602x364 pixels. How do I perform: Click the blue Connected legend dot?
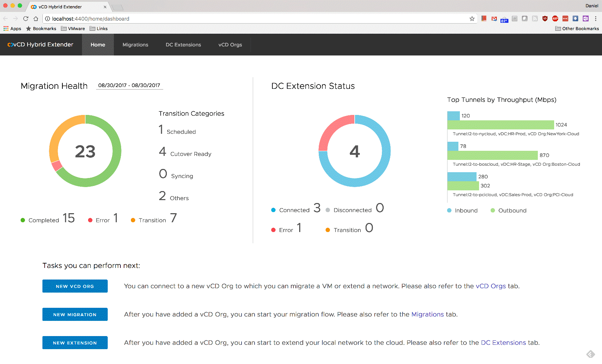click(x=273, y=210)
